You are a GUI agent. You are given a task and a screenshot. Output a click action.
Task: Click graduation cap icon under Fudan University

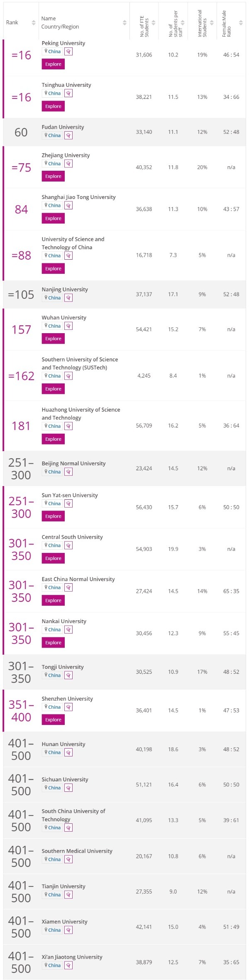(x=68, y=135)
